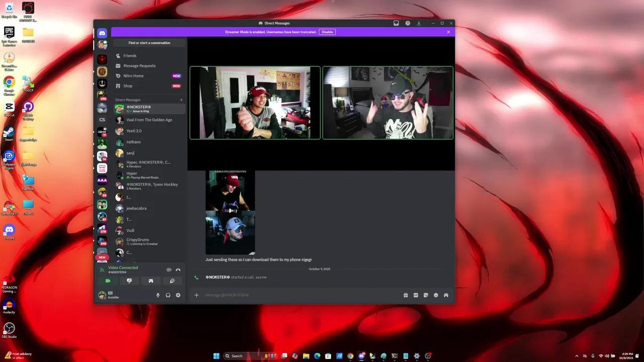This screenshot has height=362, width=644.
Task: Open the server with 278 badge
Action: 102,229
